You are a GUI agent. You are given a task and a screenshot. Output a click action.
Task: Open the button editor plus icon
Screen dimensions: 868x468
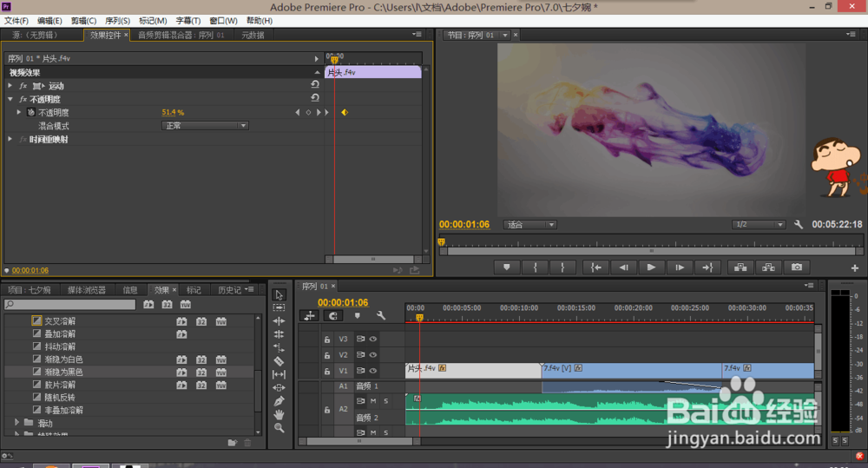click(x=855, y=268)
